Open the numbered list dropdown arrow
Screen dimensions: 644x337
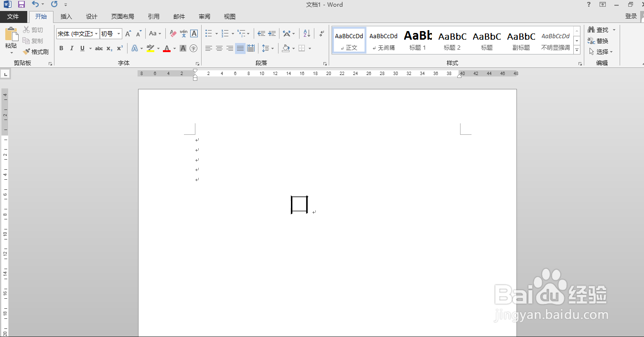pyautogui.click(x=233, y=34)
